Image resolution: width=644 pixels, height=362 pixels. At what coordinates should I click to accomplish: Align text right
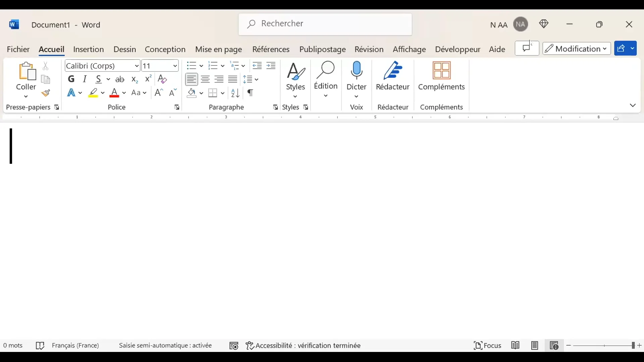[220, 79]
